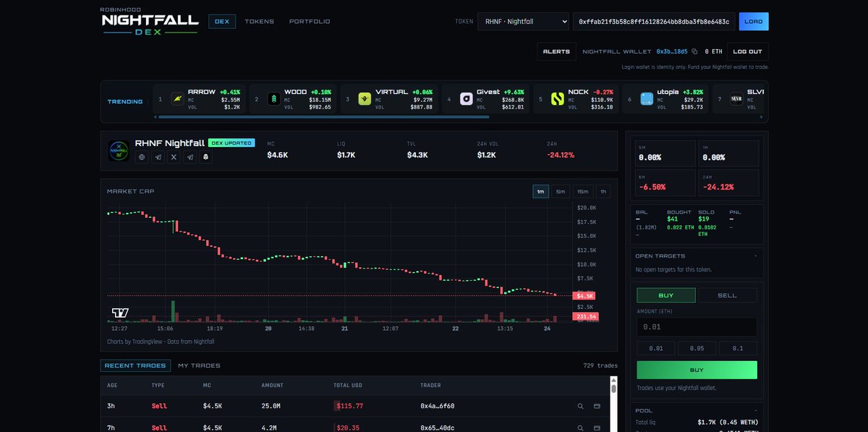
Task: Click trader address 0x4a…6f60
Action: point(438,406)
